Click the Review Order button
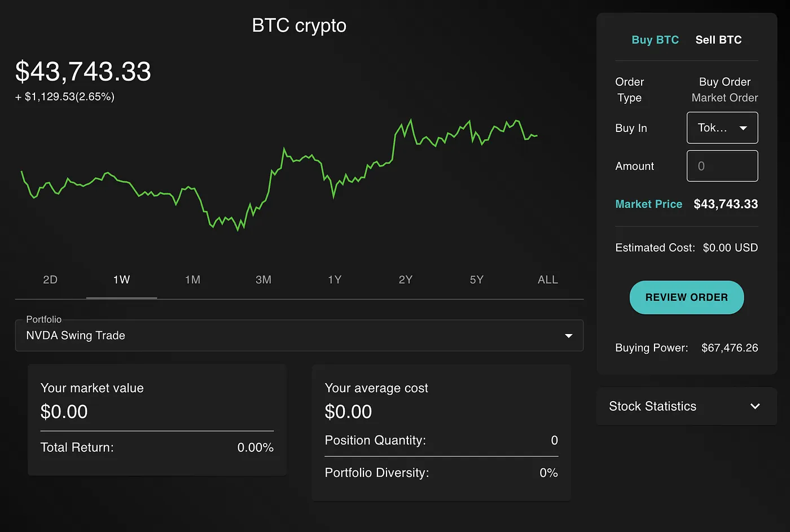 [687, 297]
